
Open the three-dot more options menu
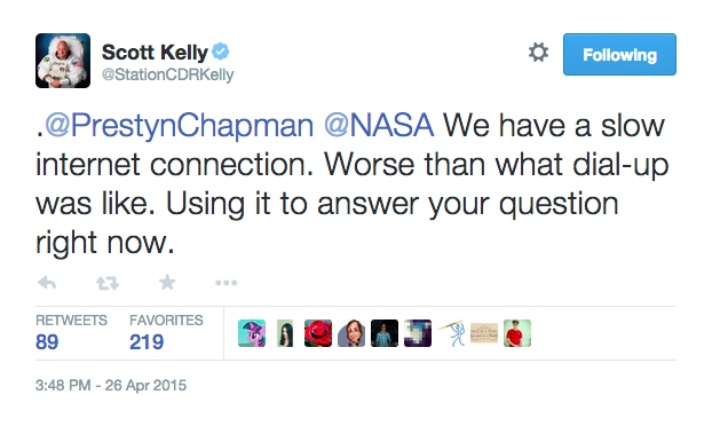click(x=225, y=283)
